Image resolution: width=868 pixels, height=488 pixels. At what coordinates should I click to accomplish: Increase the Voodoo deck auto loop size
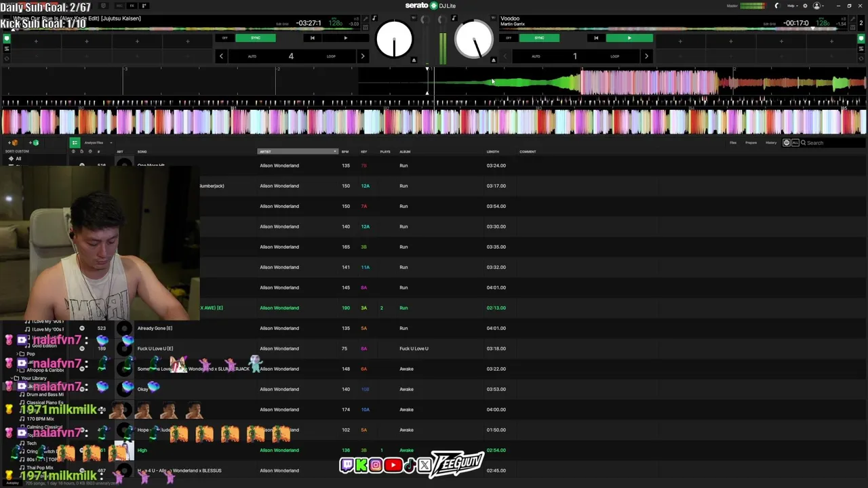pos(646,56)
